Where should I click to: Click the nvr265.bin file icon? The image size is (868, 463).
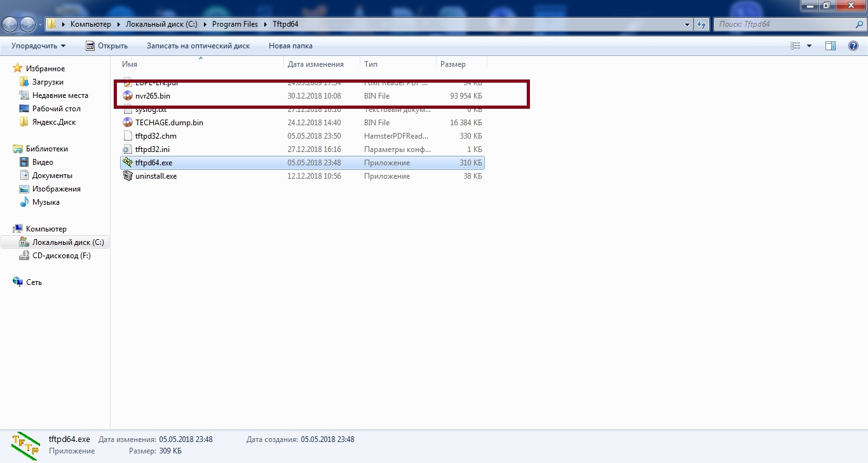(128, 96)
